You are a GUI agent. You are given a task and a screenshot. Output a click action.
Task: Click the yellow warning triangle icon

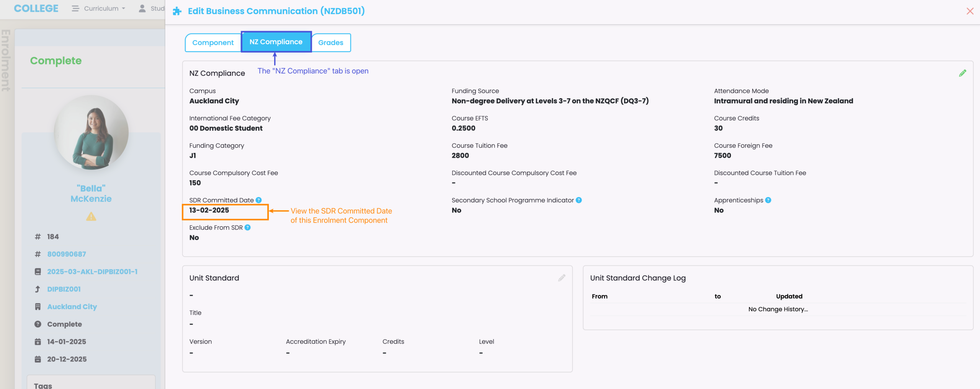pos(91,217)
